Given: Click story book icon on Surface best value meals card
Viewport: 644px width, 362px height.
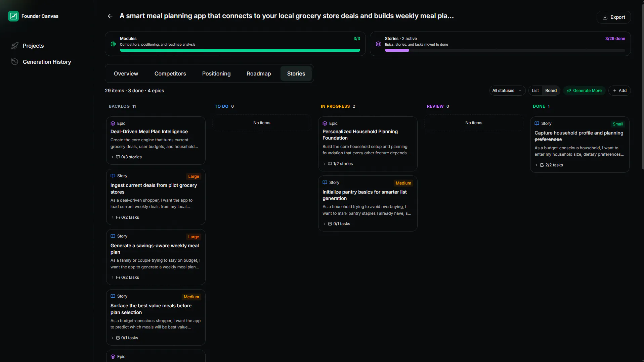Looking at the screenshot, I should (113, 296).
